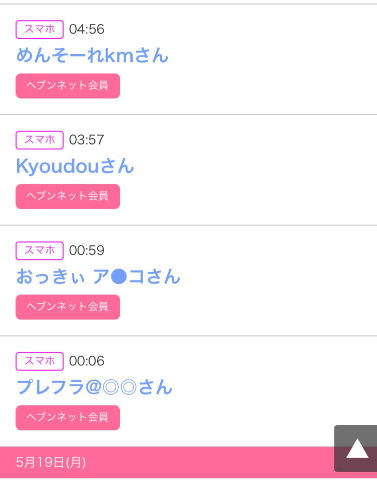This screenshot has width=377, height=480.
Task: Click ヘブンネット会員 badge under おっきぃ ア●コさん
Action: (x=68, y=307)
